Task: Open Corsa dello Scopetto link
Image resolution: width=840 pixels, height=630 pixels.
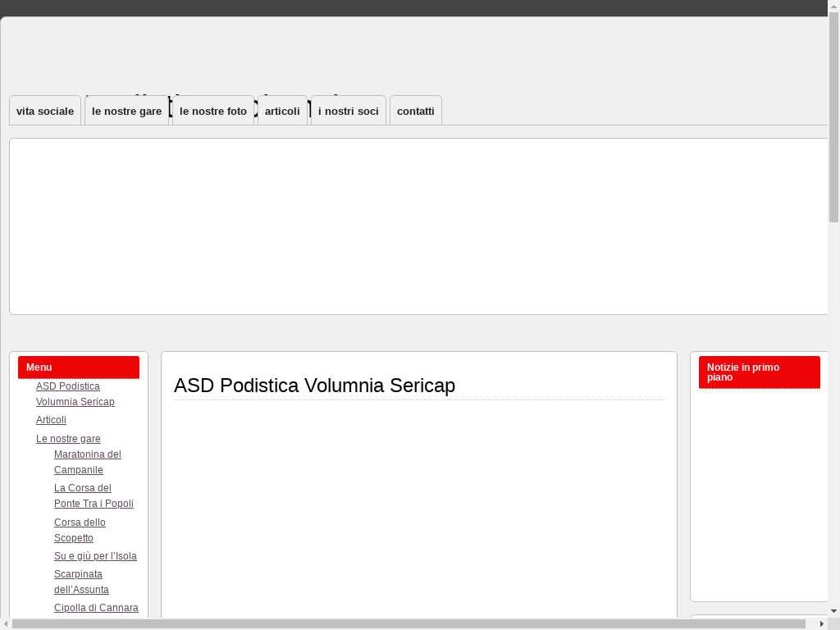Action: pos(80,530)
